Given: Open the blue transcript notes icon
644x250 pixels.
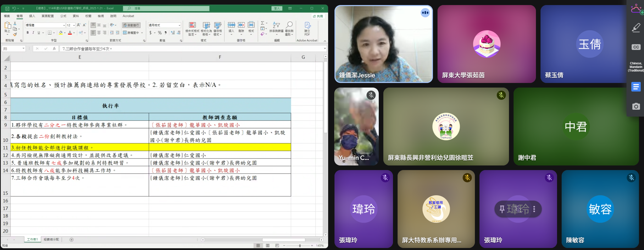Looking at the screenshot, I should tap(636, 87).
